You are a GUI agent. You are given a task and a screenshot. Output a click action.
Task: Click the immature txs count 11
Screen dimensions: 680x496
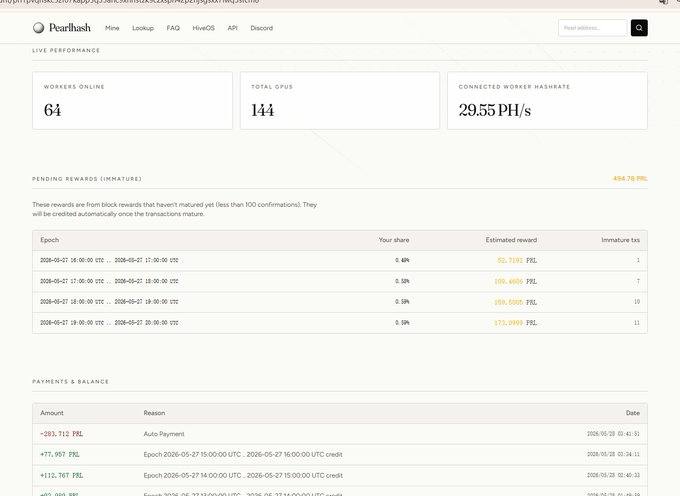point(637,323)
